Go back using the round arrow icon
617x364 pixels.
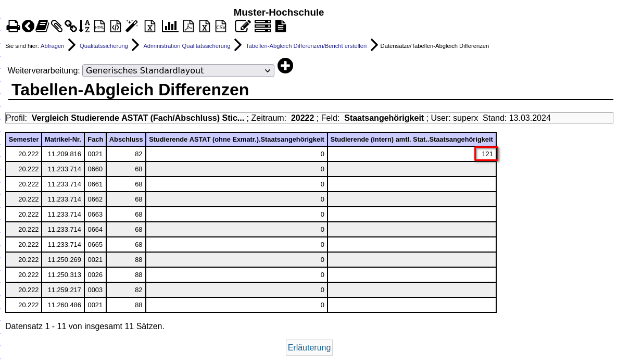tap(28, 26)
